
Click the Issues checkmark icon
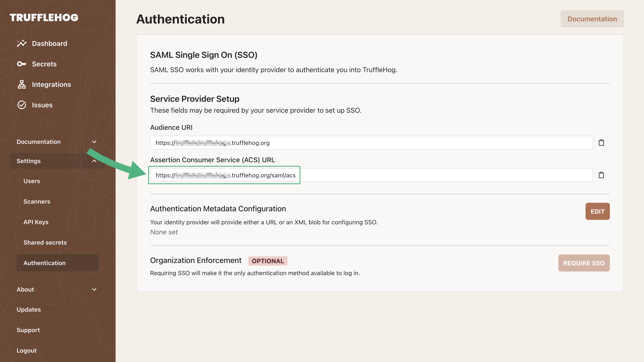click(x=22, y=105)
